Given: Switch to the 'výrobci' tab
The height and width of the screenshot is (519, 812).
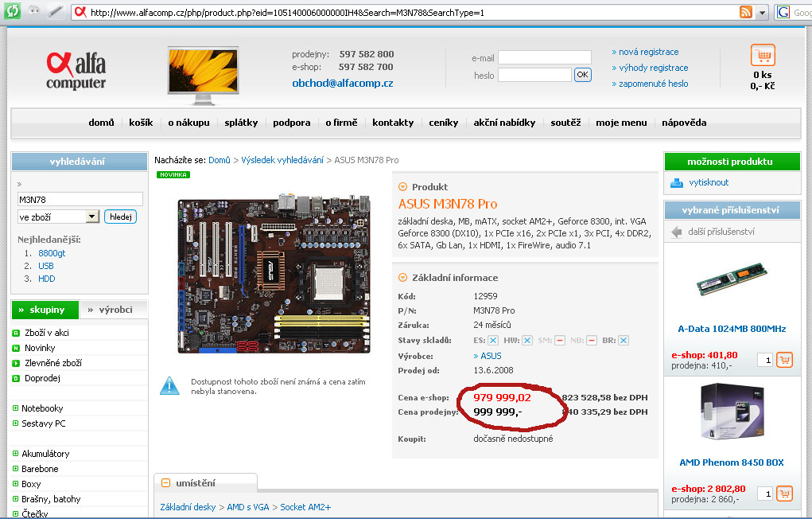Looking at the screenshot, I should point(114,310).
